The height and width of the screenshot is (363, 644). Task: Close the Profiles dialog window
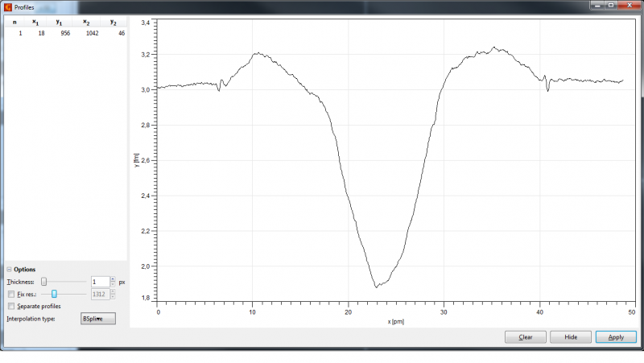[x=629, y=6]
